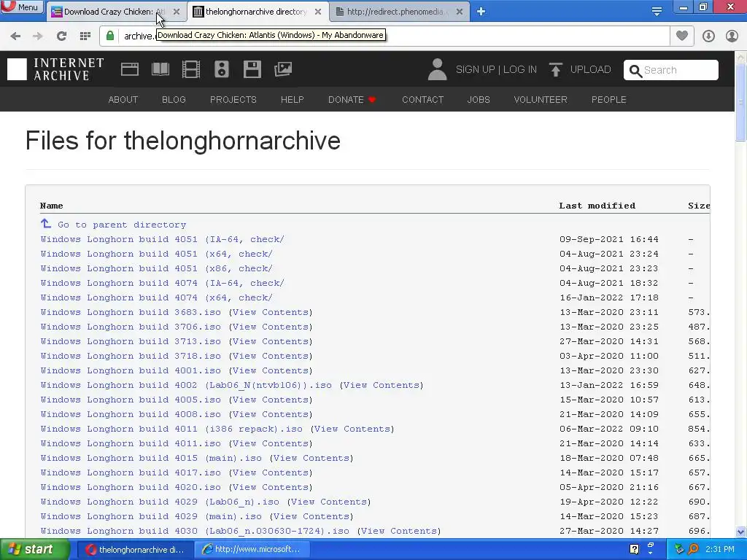Open Internet Archive home logo

click(x=55, y=69)
